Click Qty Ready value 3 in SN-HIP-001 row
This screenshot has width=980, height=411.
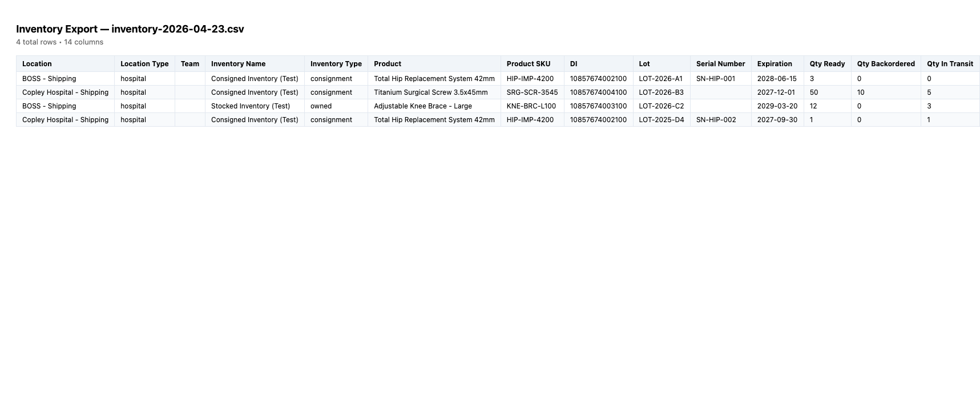click(x=812, y=79)
